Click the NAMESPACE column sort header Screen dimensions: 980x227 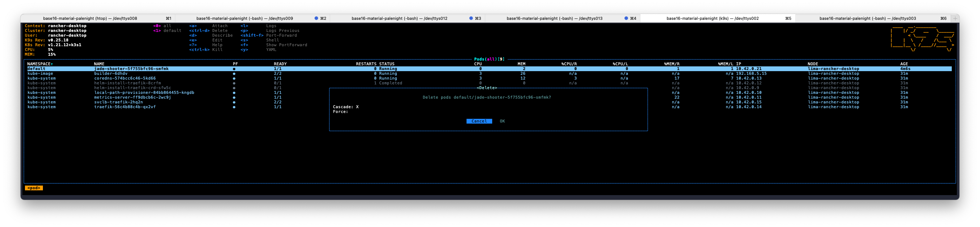[40, 64]
